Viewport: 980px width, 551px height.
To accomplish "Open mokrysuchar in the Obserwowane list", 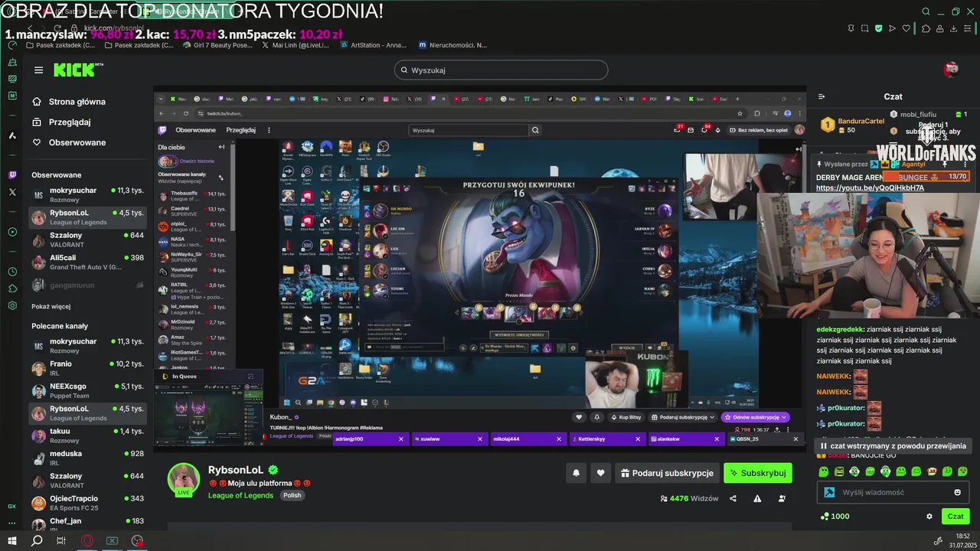I will [x=88, y=194].
